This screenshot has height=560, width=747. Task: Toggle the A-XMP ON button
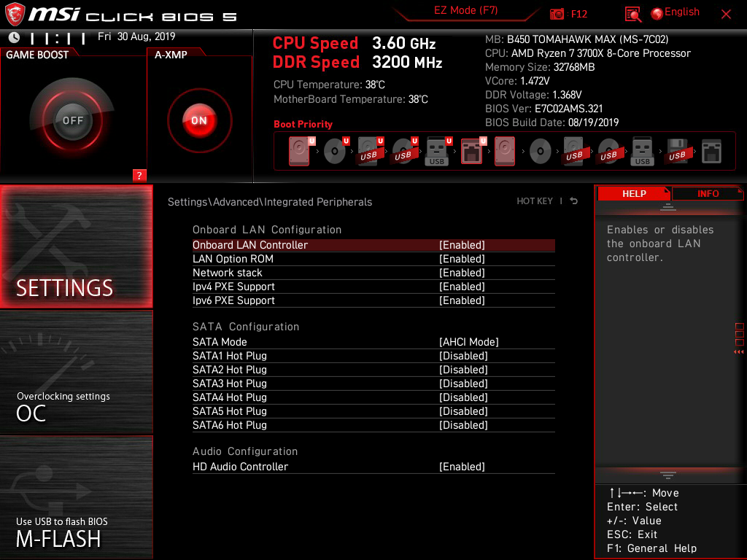[x=199, y=120]
